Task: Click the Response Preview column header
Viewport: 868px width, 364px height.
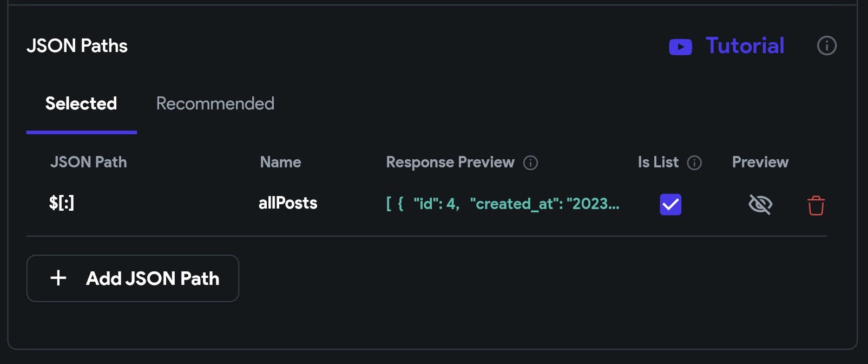Action: click(450, 162)
